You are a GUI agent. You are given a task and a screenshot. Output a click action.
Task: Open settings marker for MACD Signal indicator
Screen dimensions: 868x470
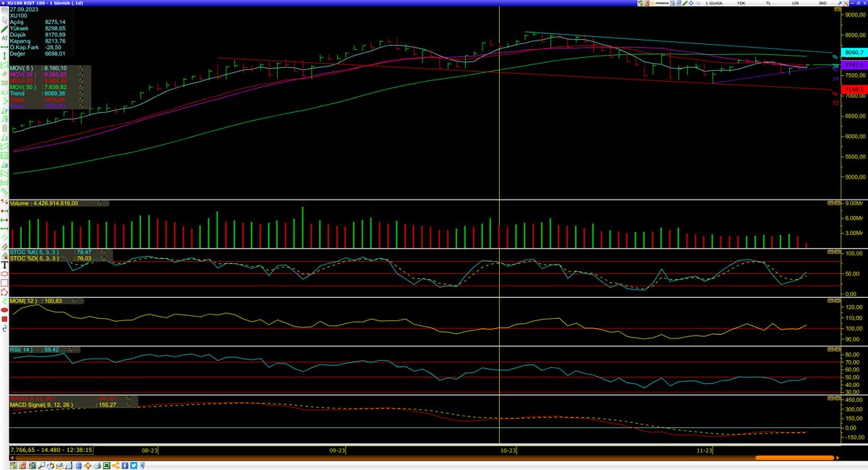tap(128, 405)
